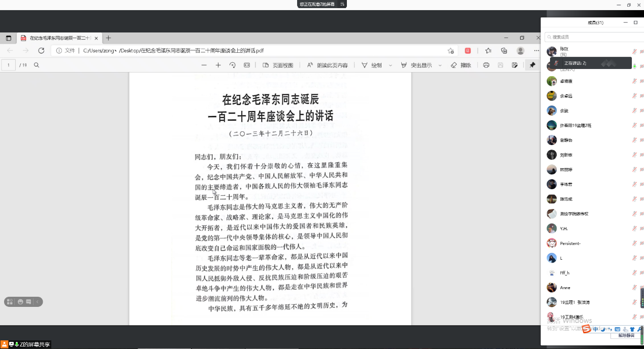Open the browser Collections icon

[x=504, y=51]
